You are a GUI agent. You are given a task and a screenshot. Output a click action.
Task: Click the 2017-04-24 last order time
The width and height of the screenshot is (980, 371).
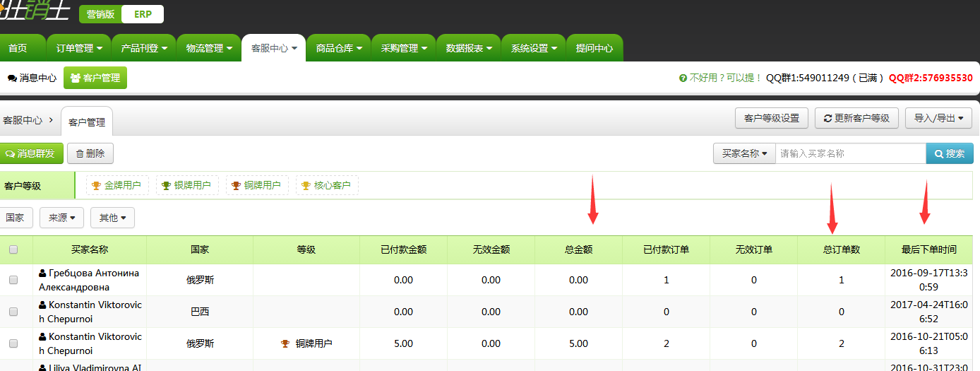point(928,312)
